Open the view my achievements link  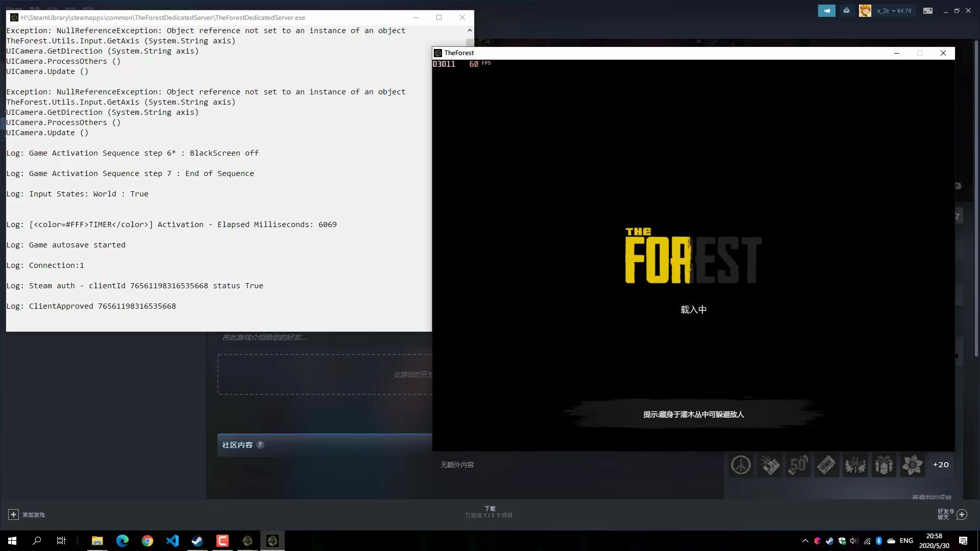pyautogui.click(x=932, y=497)
